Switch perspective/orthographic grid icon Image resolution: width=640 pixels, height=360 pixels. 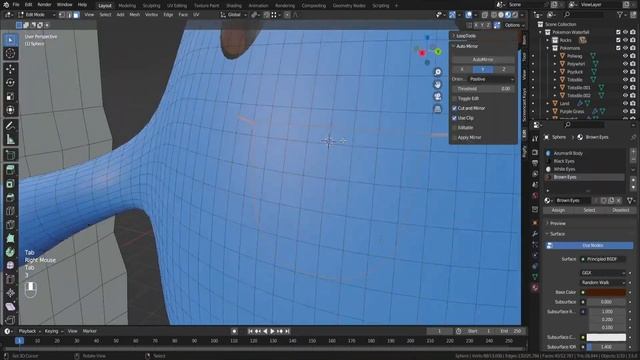point(438,109)
